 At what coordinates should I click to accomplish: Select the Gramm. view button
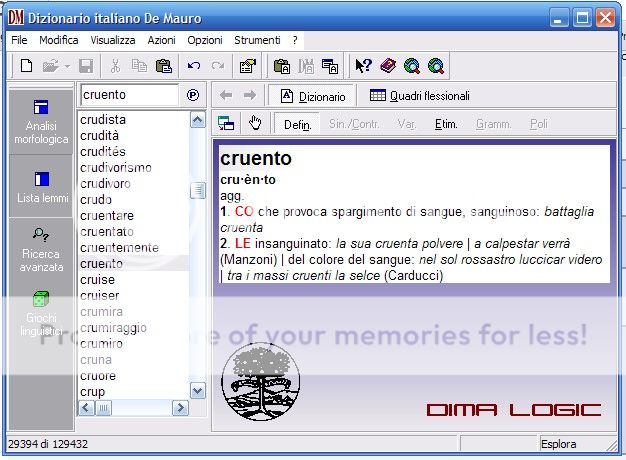click(493, 124)
